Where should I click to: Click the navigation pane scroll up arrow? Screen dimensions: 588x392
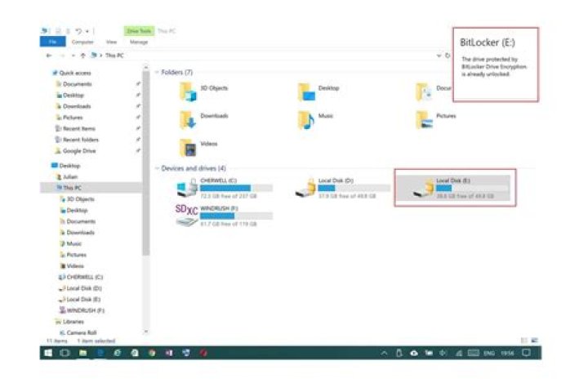[x=146, y=67]
